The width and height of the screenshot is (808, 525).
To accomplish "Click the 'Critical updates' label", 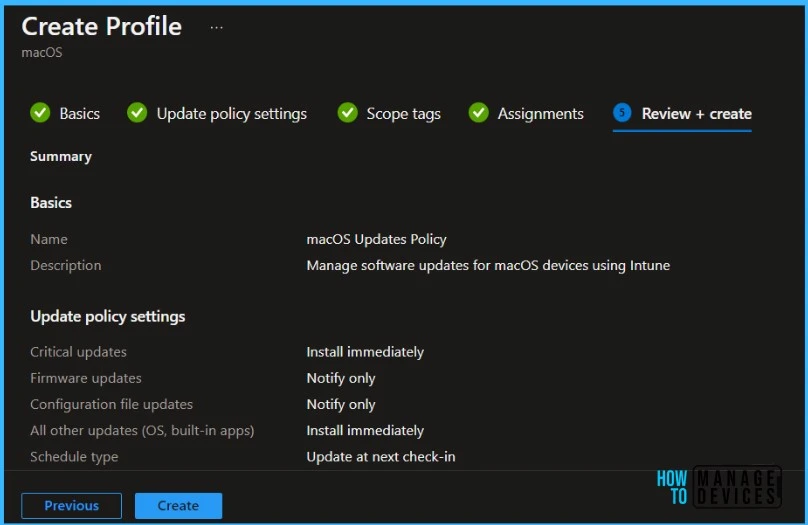I will point(78,352).
